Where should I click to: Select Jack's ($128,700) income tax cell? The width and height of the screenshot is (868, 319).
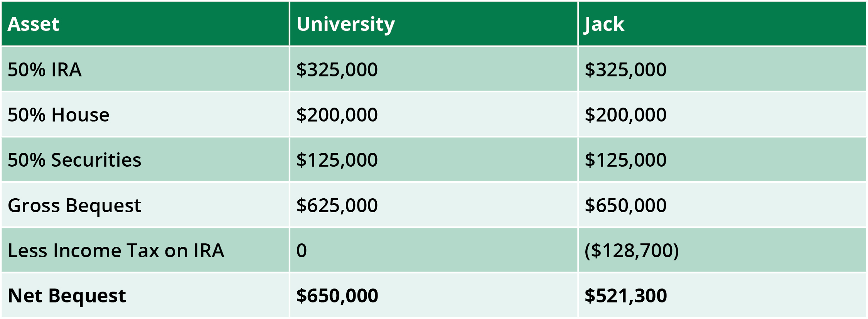pyautogui.click(x=632, y=251)
